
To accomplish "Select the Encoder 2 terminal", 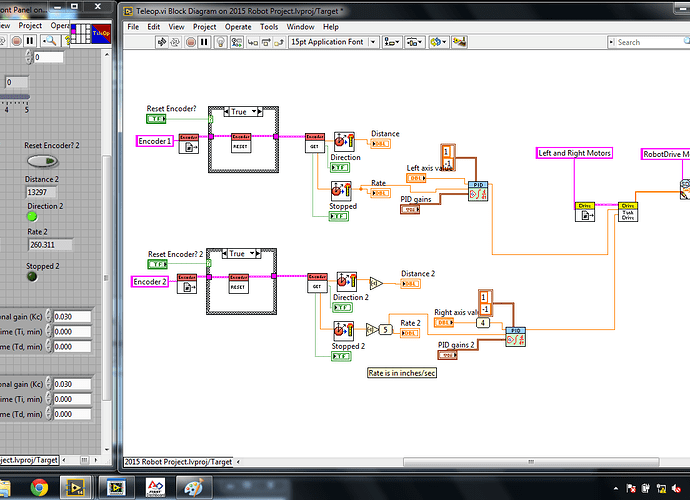I will coord(150,282).
